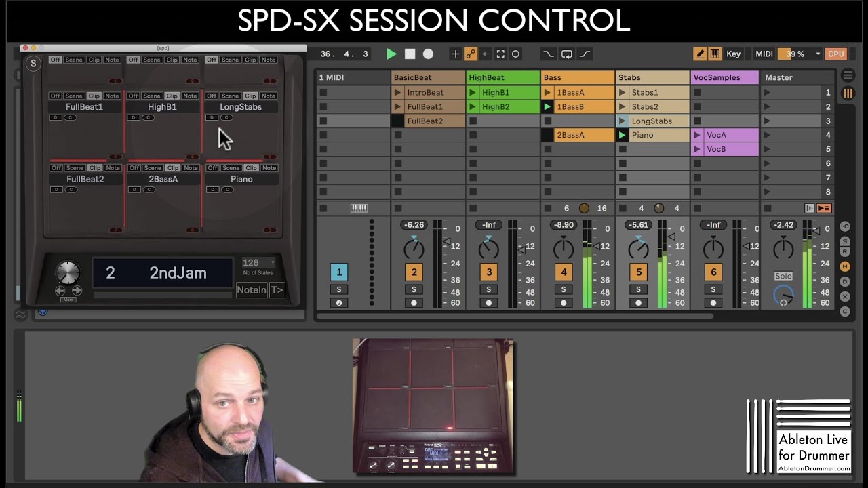Launch the HighB1 clip
Screen dimensions: 868x488
pyautogui.click(x=473, y=92)
